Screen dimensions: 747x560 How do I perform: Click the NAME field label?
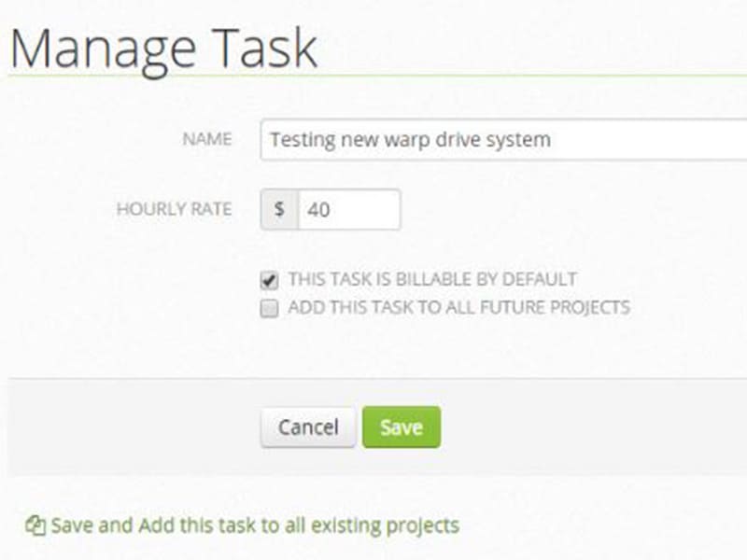pyautogui.click(x=206, y=140)
